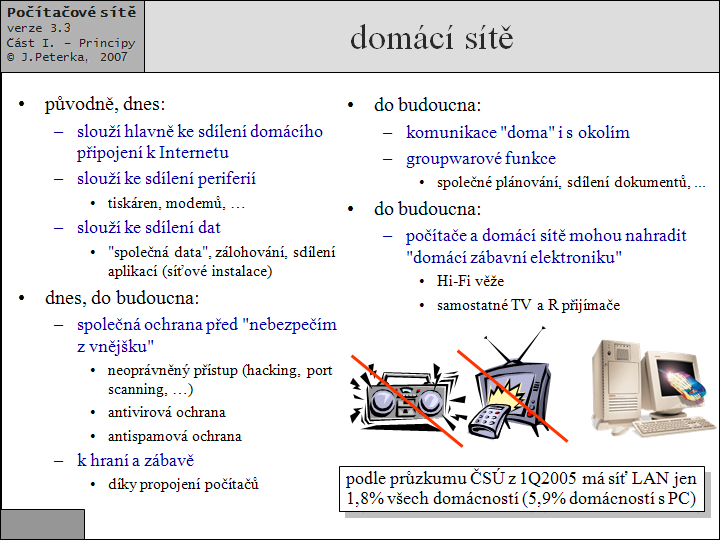Viewport: 720px width, 540px height.
Task: Click blue text "komunikace "doma" i s okolím"
Action: 517,132
